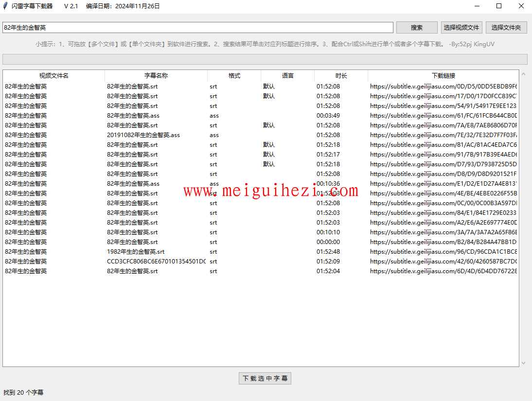Sort by 格式 column header

pos(234,76)
